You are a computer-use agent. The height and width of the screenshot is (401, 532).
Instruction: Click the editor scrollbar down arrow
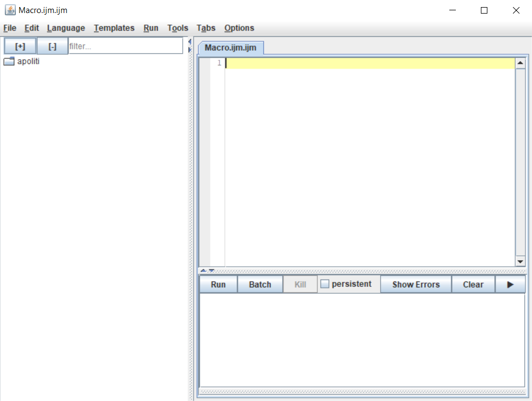(521, 261)
